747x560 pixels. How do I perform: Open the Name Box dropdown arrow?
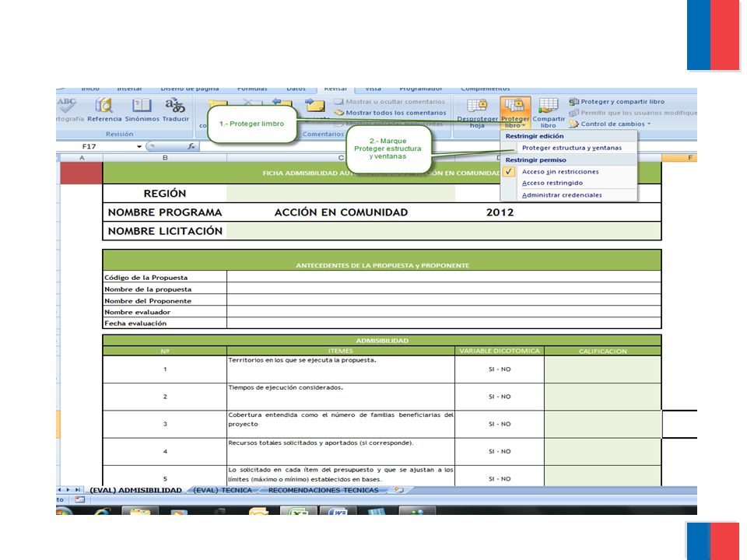tap(139, 146)
